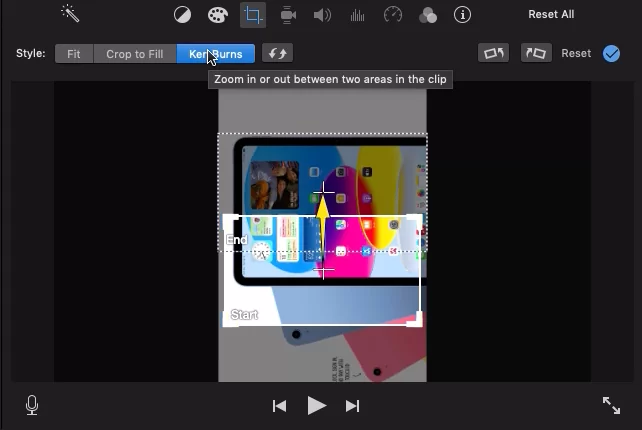Click the Start frame top-left corner handle

[229, 222]
